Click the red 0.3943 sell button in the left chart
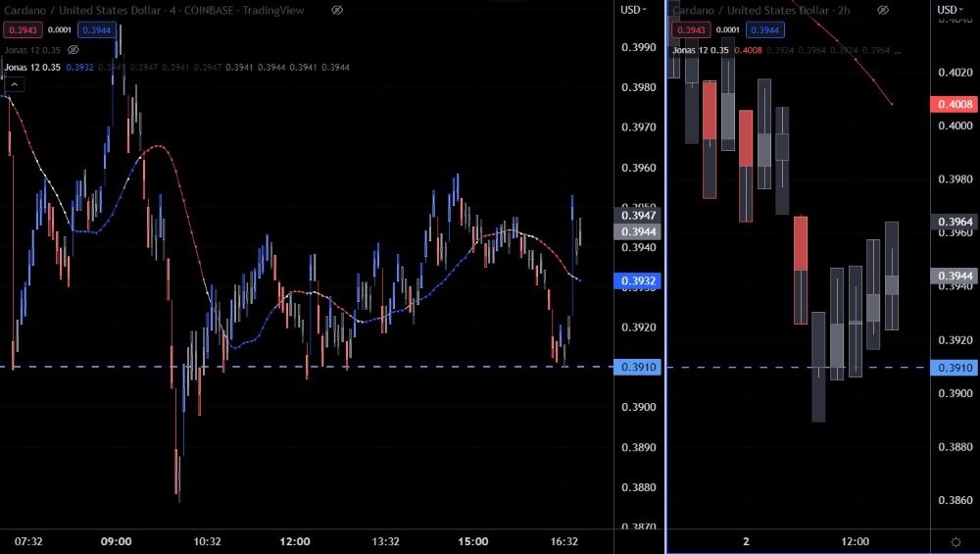This screenshot has height=554, width=980. click(x=23, y=30)
